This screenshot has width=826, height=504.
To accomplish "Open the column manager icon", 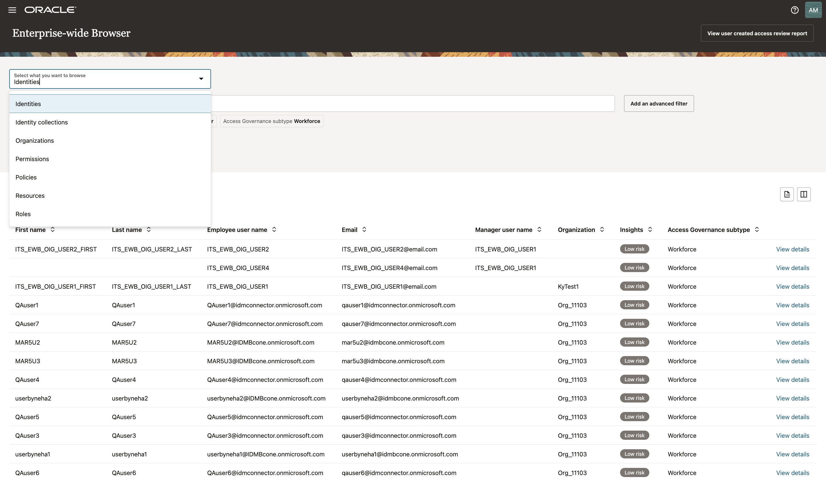I will tap(804, 194).
